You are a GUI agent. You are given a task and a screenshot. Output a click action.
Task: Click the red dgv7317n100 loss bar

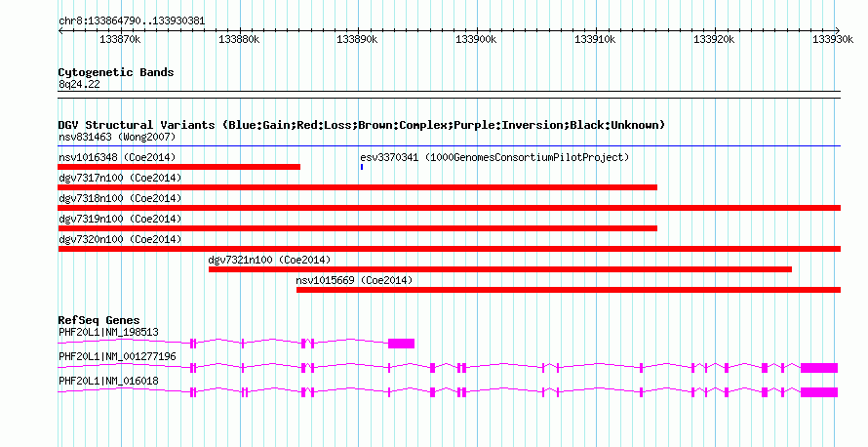pos(358,187)
